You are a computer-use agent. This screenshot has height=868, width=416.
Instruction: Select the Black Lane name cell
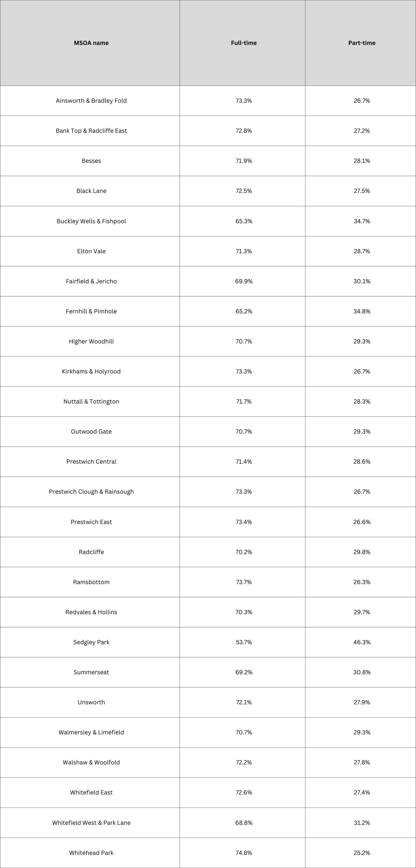point(91,191)
